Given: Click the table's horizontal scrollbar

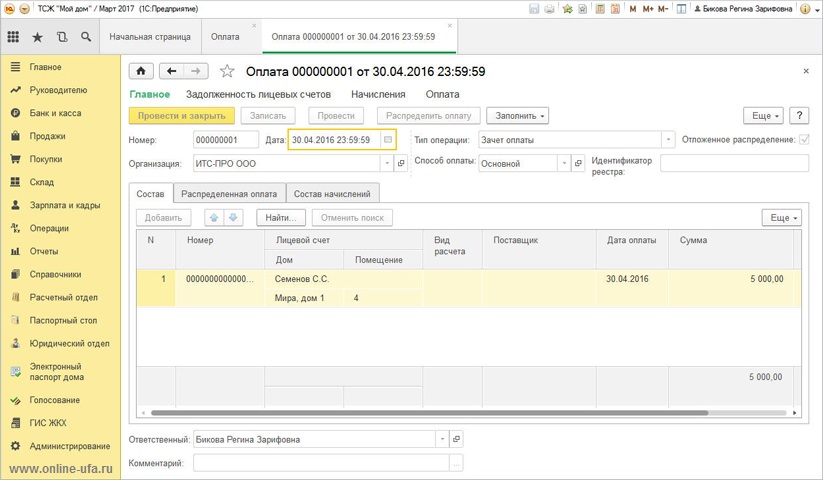Looking at the screenshot, I should pos(429,413).
